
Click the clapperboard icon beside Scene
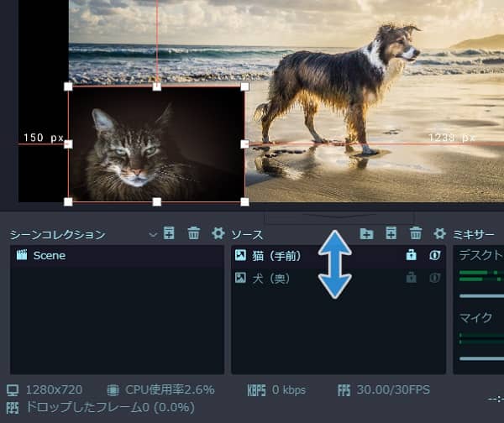pos(22,255)
